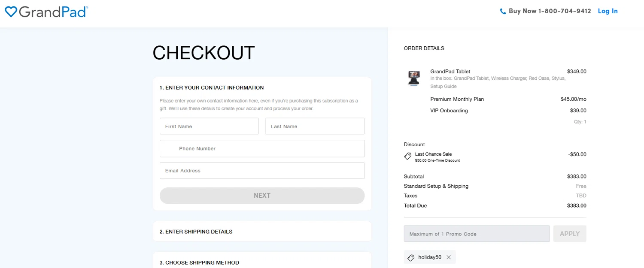This screenshot has height=268, width=644.
Task: Click the tag icon beside holiday50
Action: 411,258
